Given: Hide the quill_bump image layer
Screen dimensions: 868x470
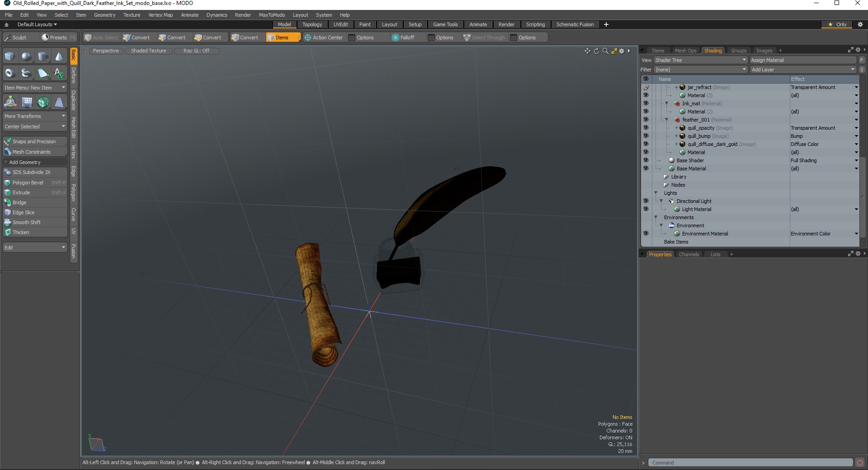Looking at the screenshot, I should [x=646, y=136].
